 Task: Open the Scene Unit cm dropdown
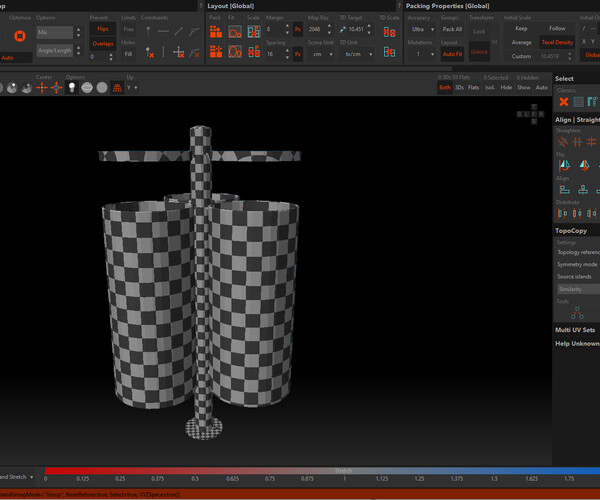click(x=321, y=54)
